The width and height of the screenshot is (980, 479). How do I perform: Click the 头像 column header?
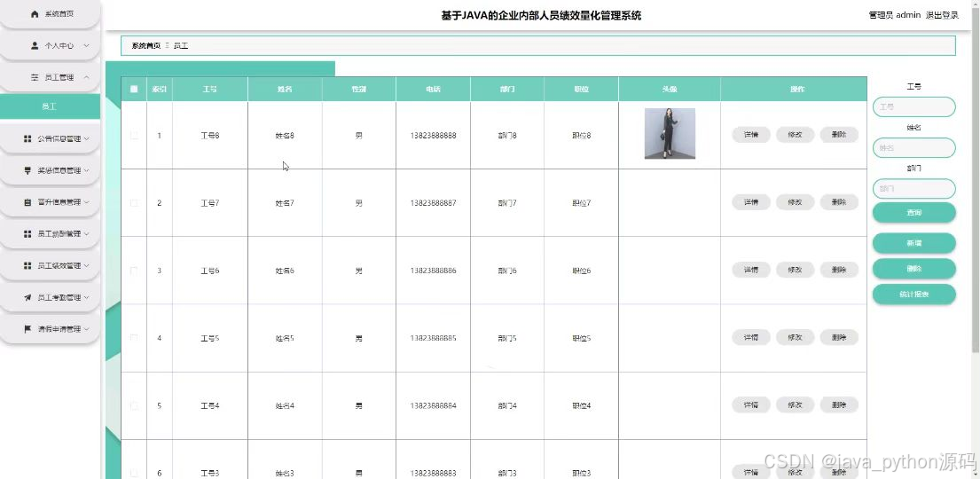tap(670, 90)
